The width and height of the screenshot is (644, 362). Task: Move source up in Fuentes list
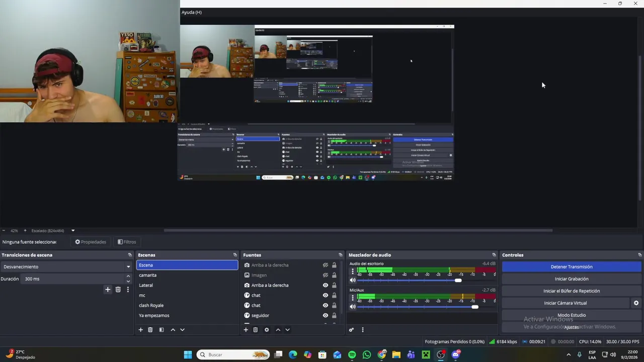click(x=278, y=330)
